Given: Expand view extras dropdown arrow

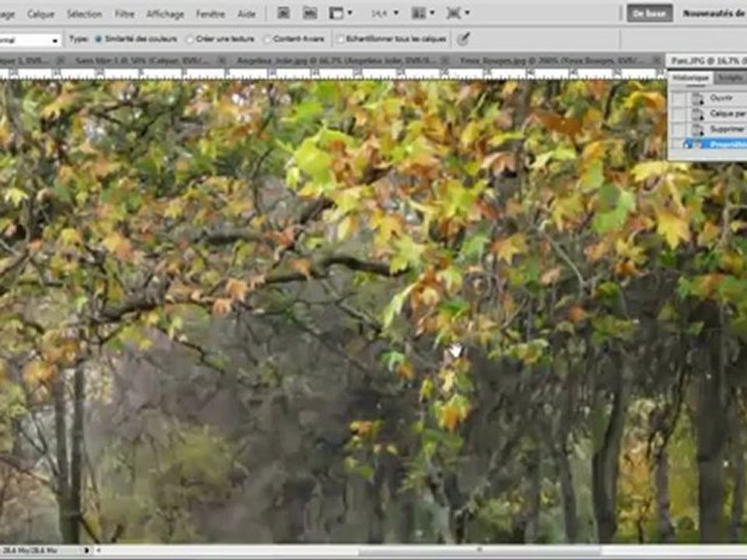Looking at the screenshot, I should tap(350, 13).
